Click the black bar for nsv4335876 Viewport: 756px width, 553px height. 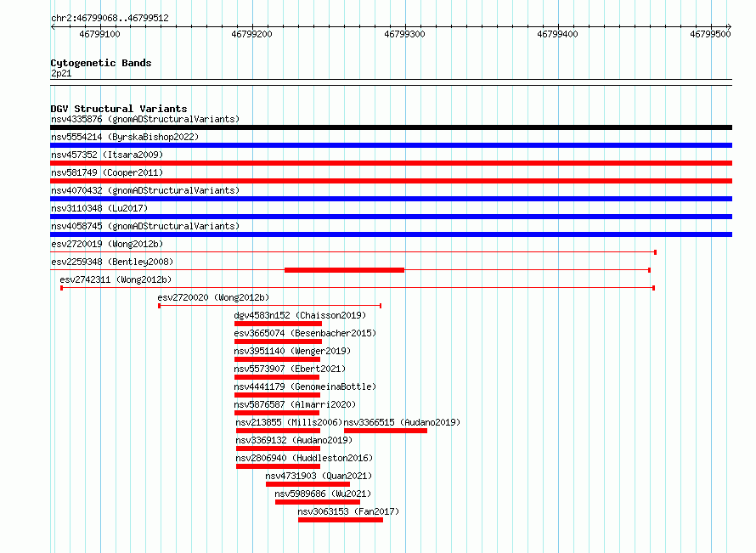[391, 127]
